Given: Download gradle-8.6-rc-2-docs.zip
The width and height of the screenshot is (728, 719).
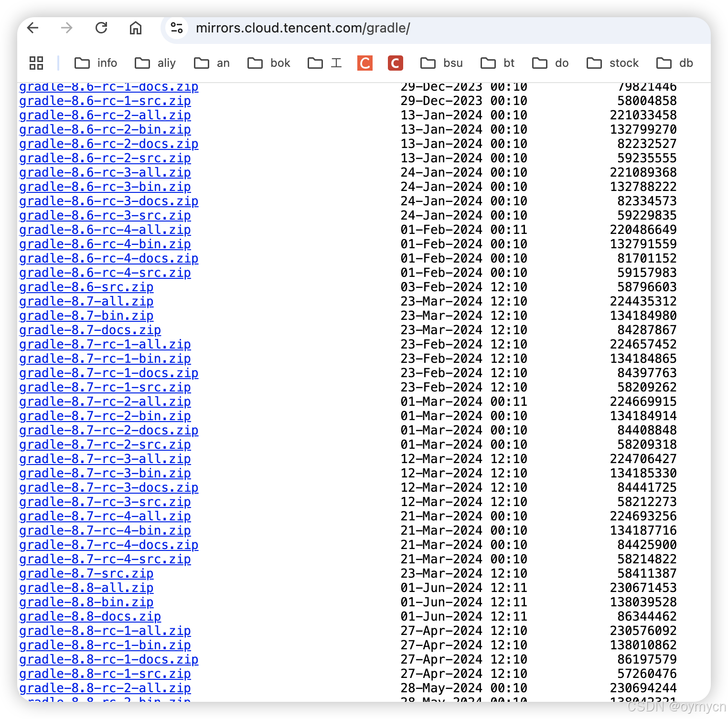Looking at the screenshot, I should pyautogui.click(x=109, y=144).
